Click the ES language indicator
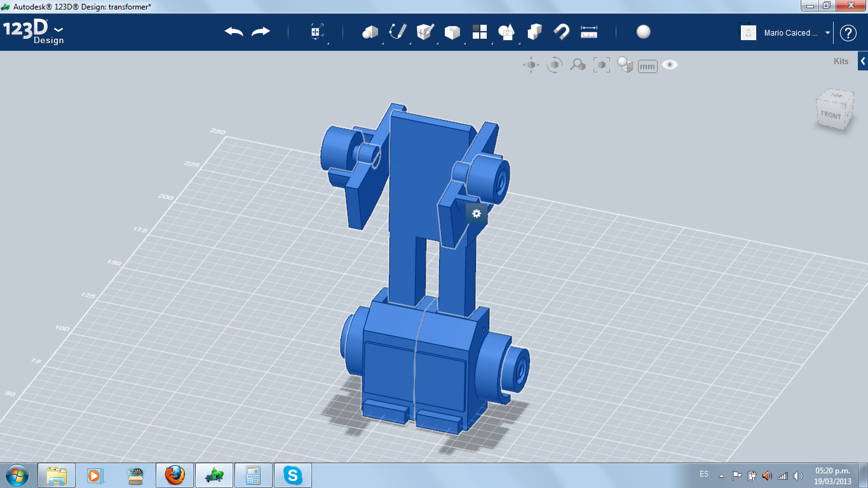 click(704, 475)
